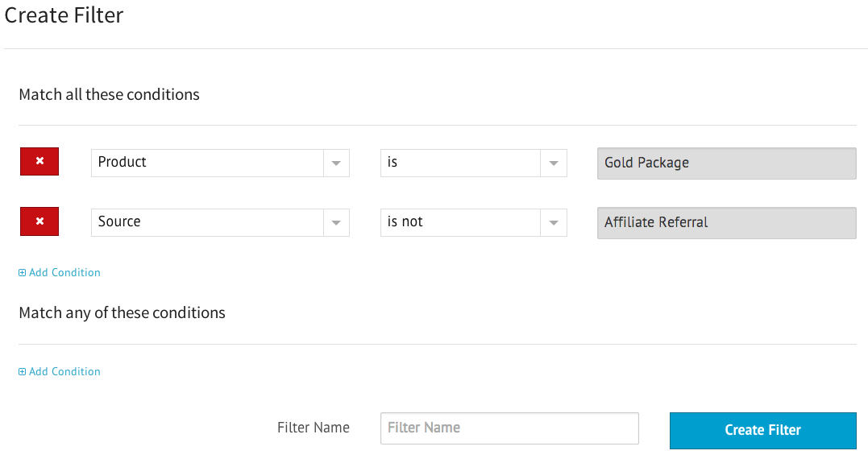Open the 'is not' operator dropdown
Viewport: 868px width, 459px height.
(x=474, y=222)
